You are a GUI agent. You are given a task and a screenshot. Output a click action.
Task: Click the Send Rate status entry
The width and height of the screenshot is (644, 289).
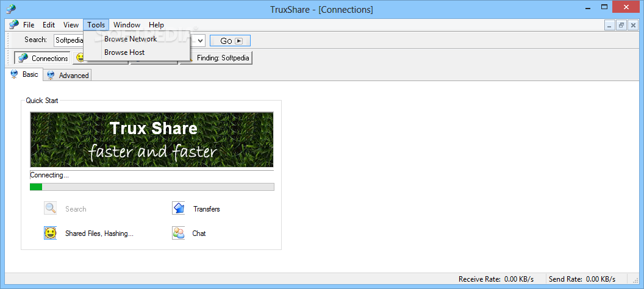(x=582, y=279)
